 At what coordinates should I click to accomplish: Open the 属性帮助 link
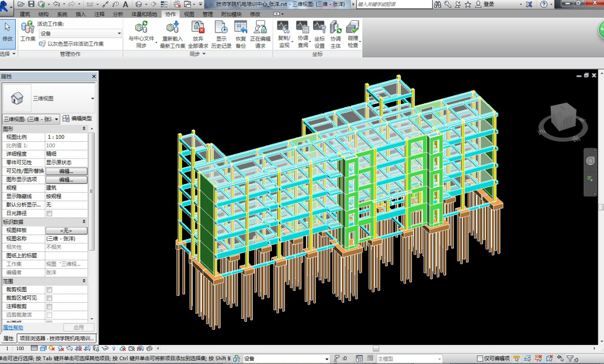click(x=13, y=327)
